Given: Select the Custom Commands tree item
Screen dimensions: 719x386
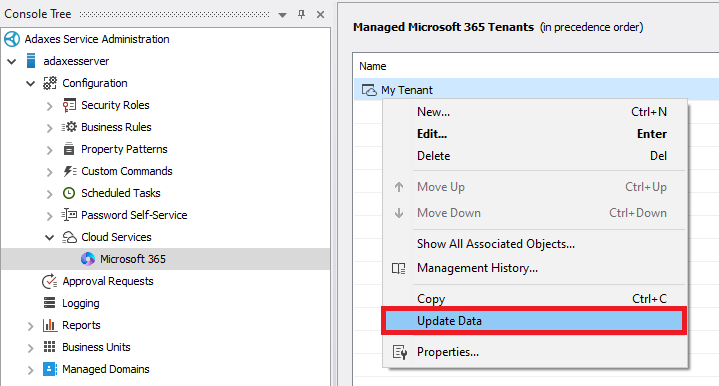Looking at the screenshot, I should pos(127,171).
